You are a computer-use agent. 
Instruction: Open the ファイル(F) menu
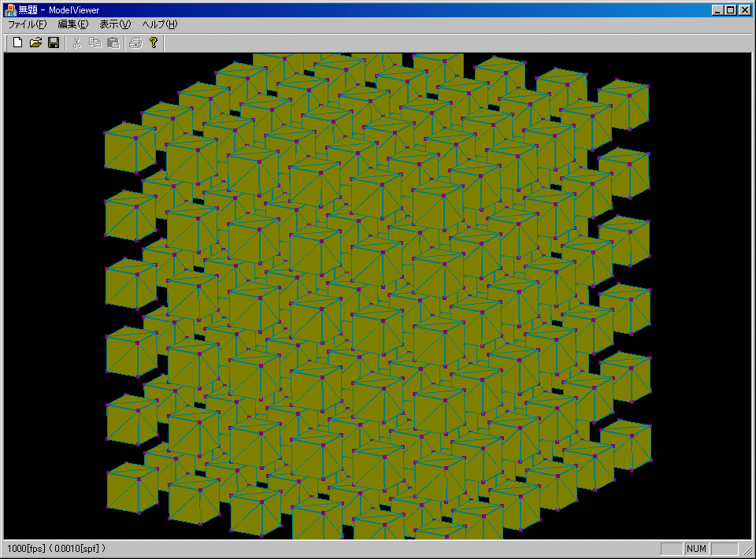pos(27,24)
